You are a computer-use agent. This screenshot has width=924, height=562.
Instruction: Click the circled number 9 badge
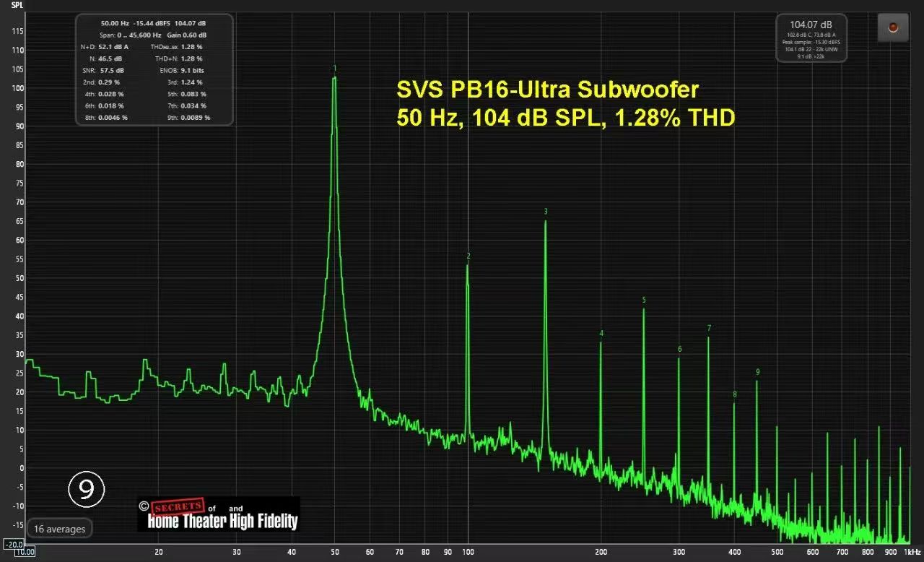pyautogui.click(x=87, y=490)
